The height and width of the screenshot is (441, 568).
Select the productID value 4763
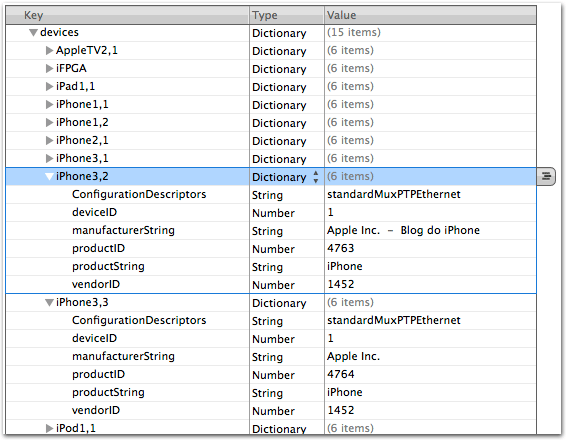(x=341, y=248)
